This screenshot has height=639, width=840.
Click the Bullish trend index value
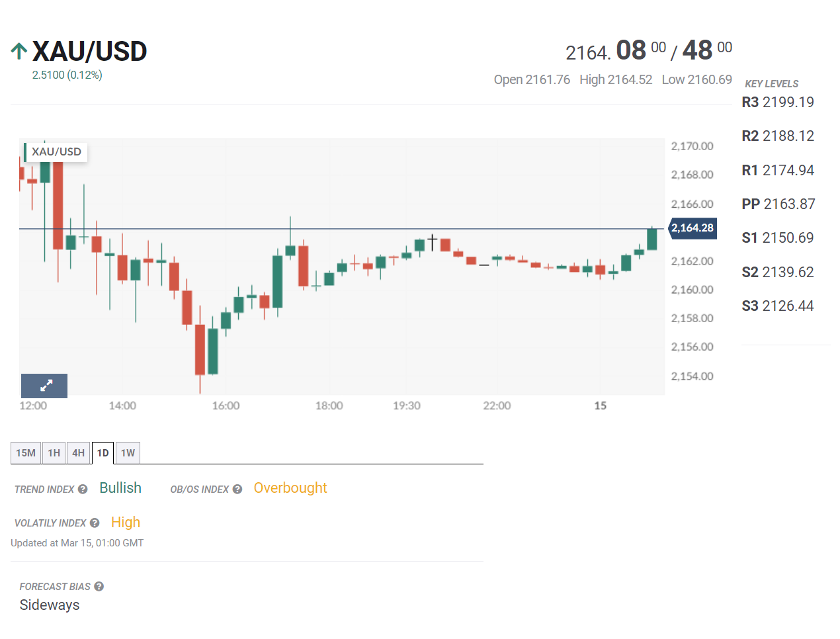pyautogui.click(x=120, y=488)
